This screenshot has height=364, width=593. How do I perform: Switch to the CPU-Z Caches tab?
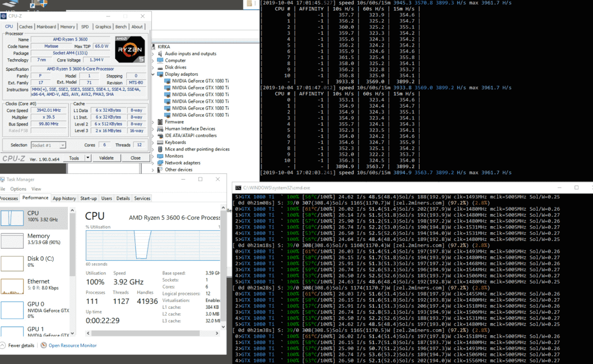(x=26, y=27)
